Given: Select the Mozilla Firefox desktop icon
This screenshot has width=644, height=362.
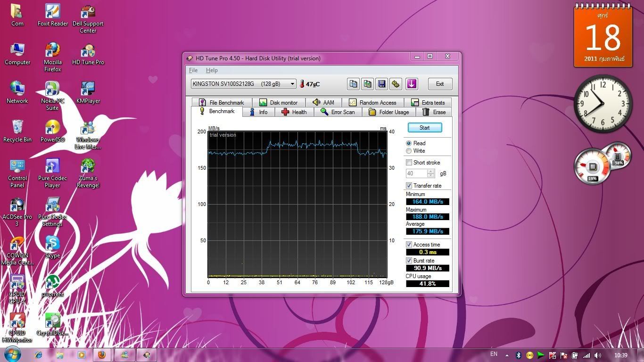Looking at the screenshot, I should point(52,58).
